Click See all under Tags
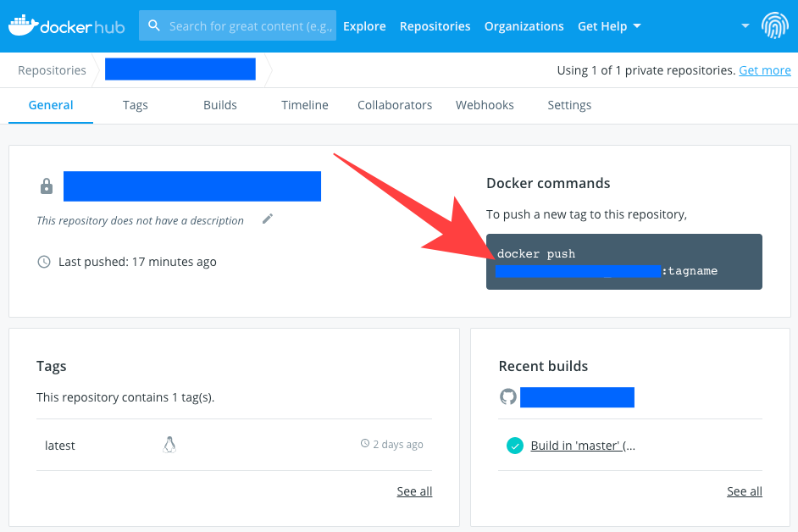This screenshot has height=532, width=798. 415,491
